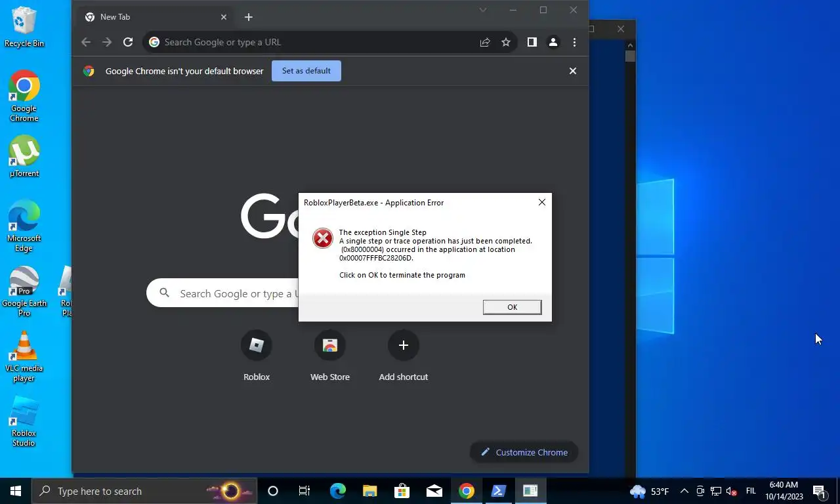Open the network status tray icon
The image size is (840, 504).
point(716,491)
